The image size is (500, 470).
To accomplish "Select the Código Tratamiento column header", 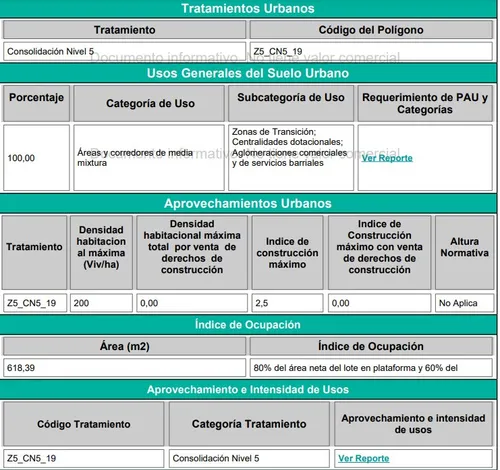I will (x=84, y=424).
